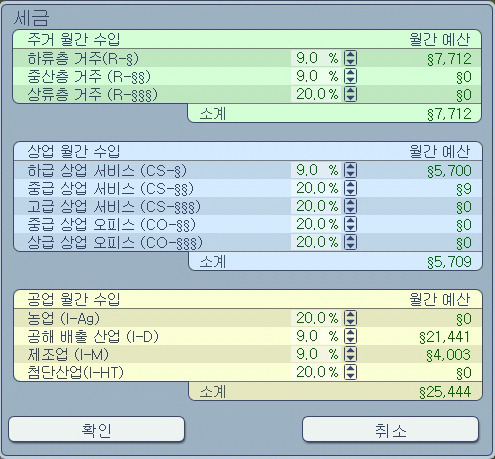
Task: Click the 20.0% field for 고급 상업 서비스
Action: tap(317, 206)
